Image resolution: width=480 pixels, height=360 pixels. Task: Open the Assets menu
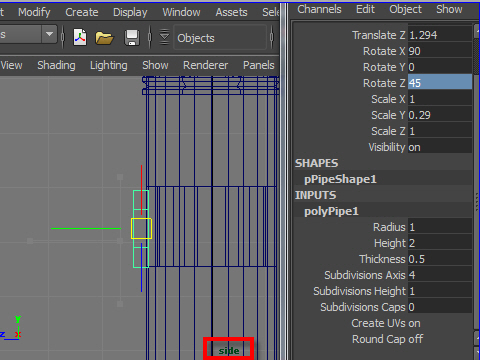click(231, 12)
